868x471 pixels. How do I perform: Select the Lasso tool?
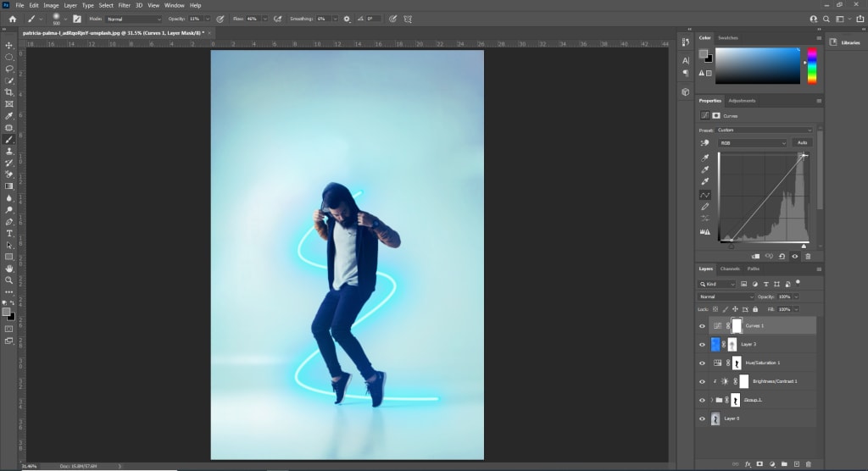tap(8, 69)
